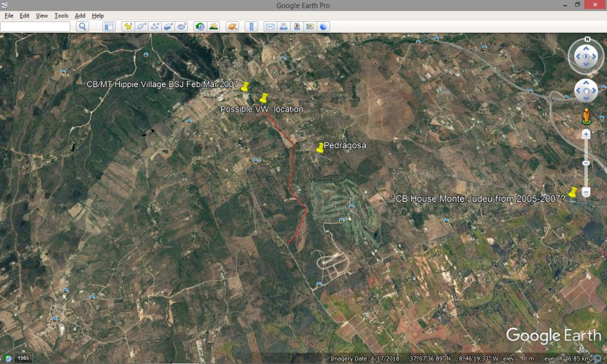
Task: Start the Record a Tour tool
Action: tap(182, 27)
